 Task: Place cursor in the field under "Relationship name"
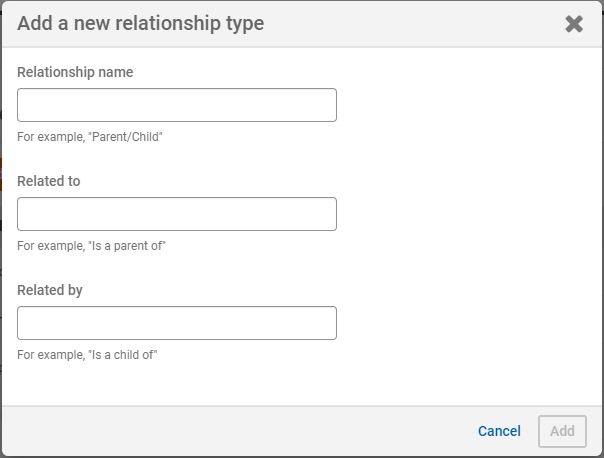point(177,105)
